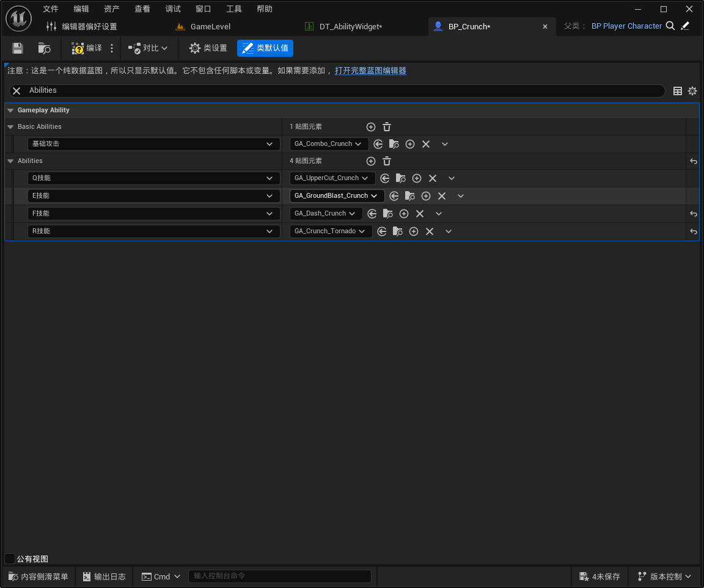The width and height of the screenshot is (704, 588).
Task: Empty the Basic Abilities array with trash icon
Action: pyautogui.click(x=387, y=127)
